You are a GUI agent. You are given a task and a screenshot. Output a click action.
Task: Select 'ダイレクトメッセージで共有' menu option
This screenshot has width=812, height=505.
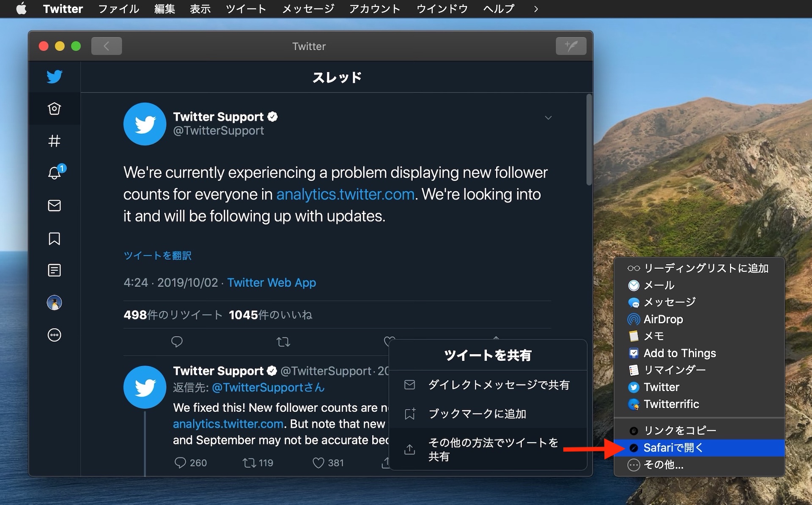click(x=489, y=384)
